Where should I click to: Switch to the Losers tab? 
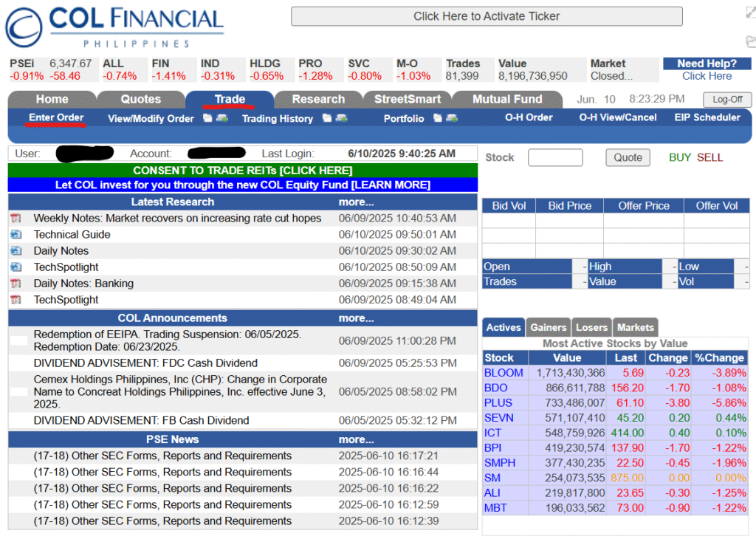(x=591, y=327)
